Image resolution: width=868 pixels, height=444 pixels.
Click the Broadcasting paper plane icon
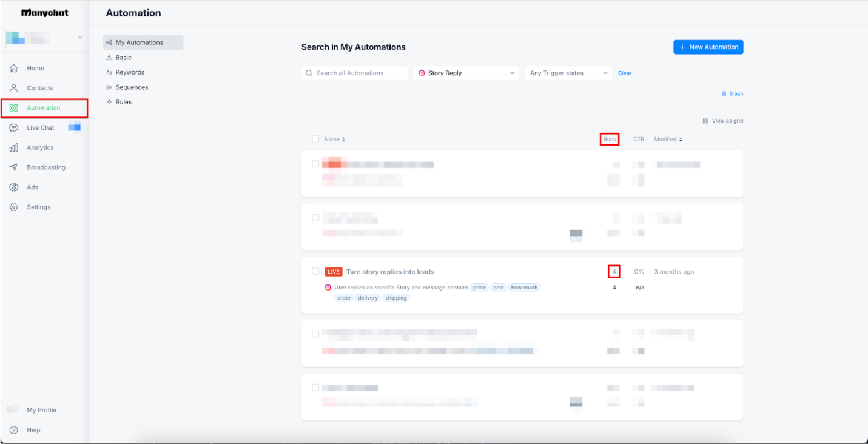pos(13,167)
